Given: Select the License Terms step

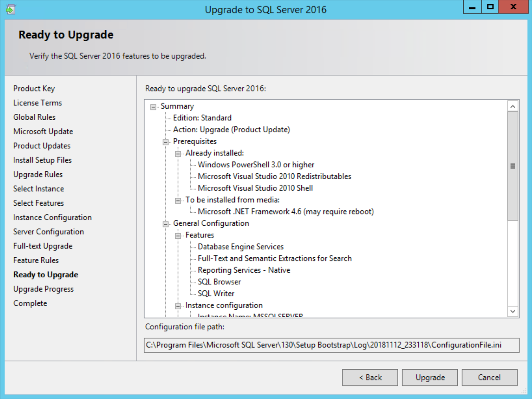Looking at the screenshot, I should tap(38, 103).
